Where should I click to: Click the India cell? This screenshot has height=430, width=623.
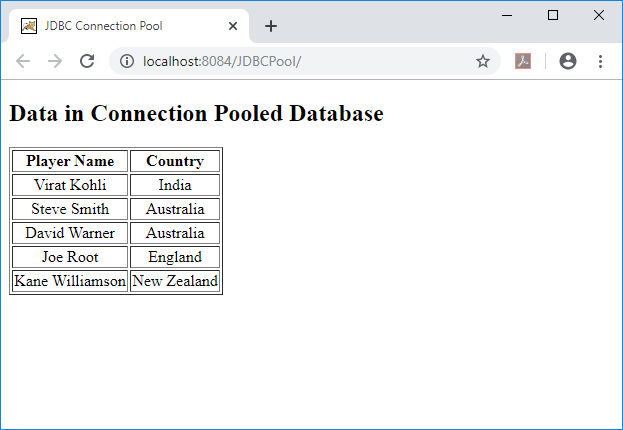point(175,185)
